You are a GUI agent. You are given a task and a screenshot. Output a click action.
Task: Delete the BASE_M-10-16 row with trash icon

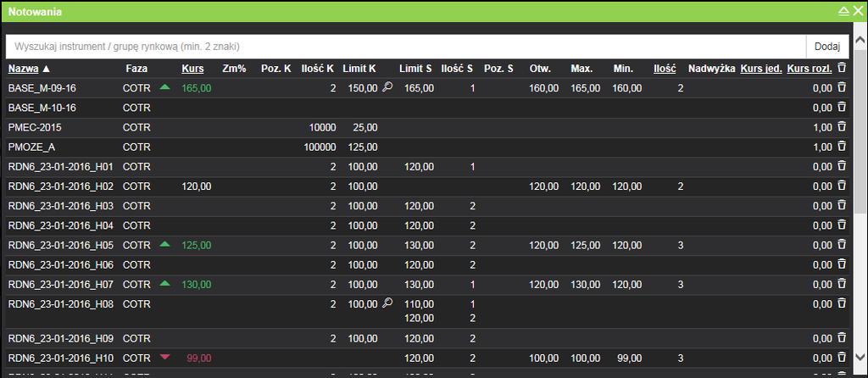click(x=842, y=108)
